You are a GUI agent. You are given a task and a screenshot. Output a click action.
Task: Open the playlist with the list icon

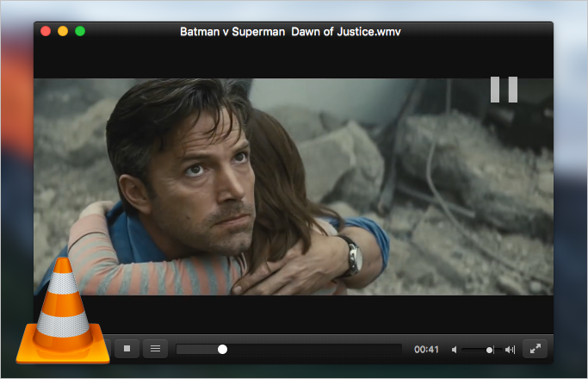point(155,349)
